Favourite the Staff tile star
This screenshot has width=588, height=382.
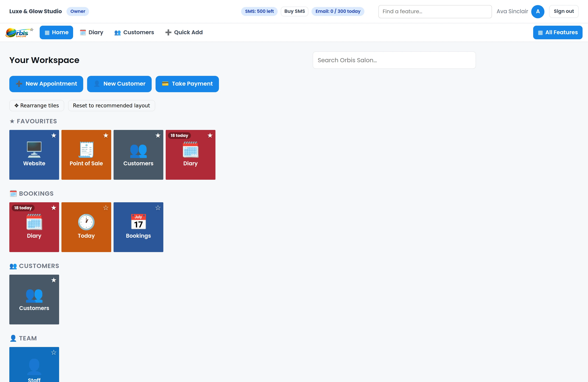pyautogui.click(x=54, y=353)
